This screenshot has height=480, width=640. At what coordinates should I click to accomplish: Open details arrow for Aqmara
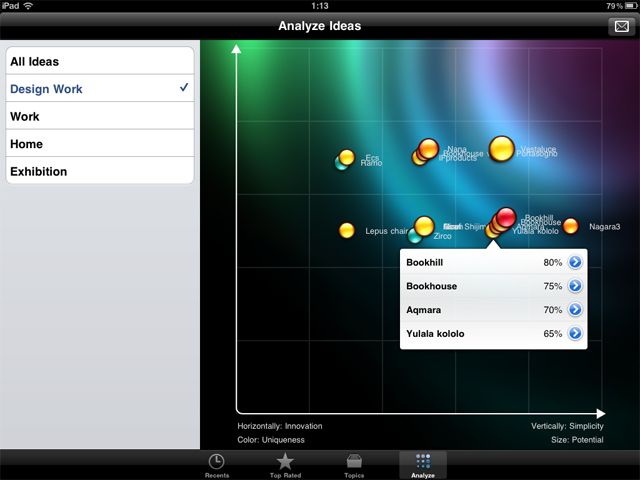575,310
